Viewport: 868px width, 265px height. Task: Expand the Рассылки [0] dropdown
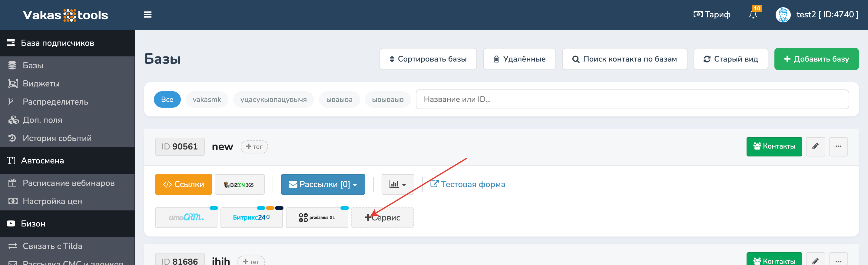pos(323,184)
